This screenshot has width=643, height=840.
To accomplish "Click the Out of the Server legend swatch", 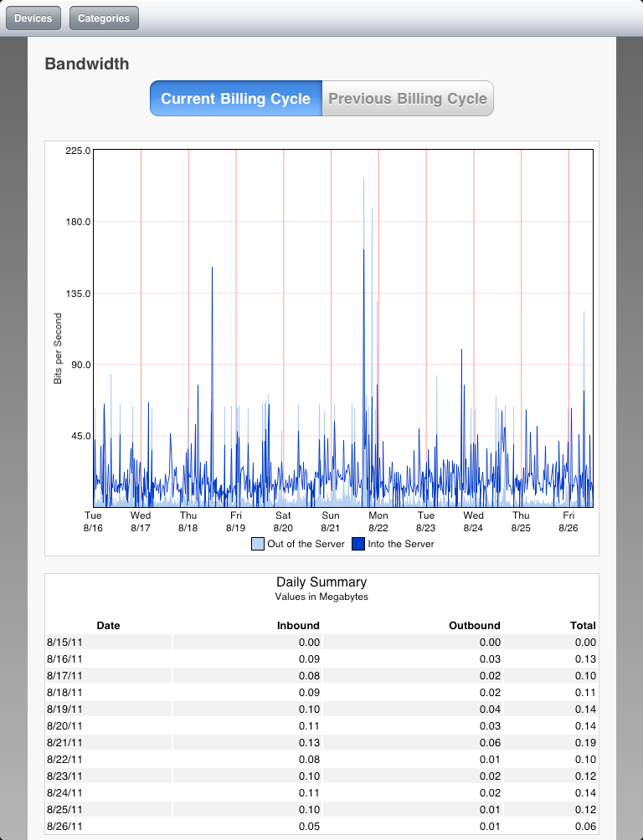I will coord(258,544).
